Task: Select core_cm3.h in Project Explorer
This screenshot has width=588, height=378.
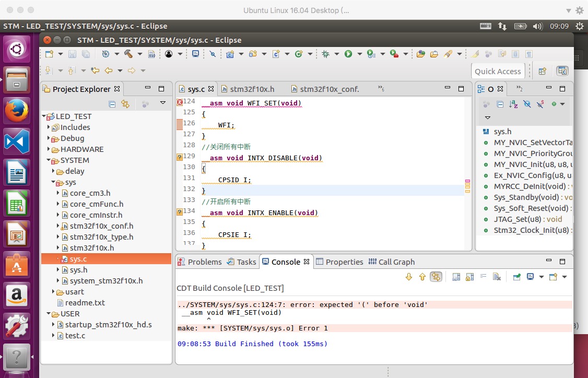Action: tap(90, 193)
